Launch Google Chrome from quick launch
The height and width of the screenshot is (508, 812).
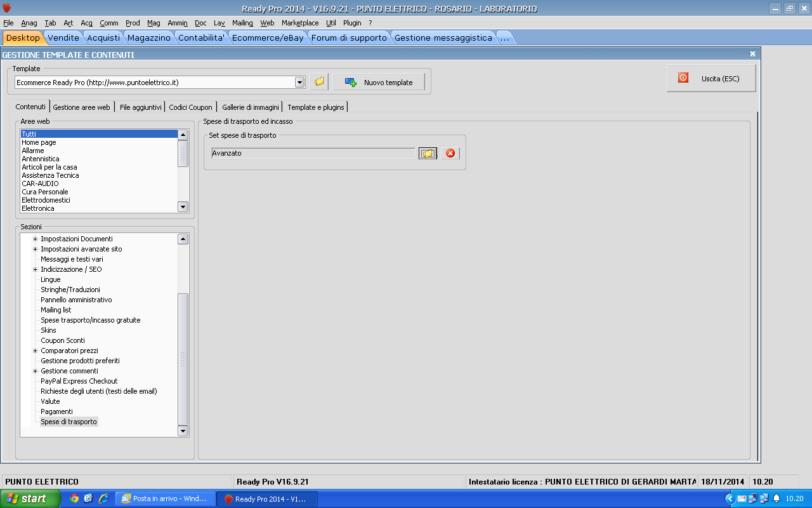tap(74, 498)
